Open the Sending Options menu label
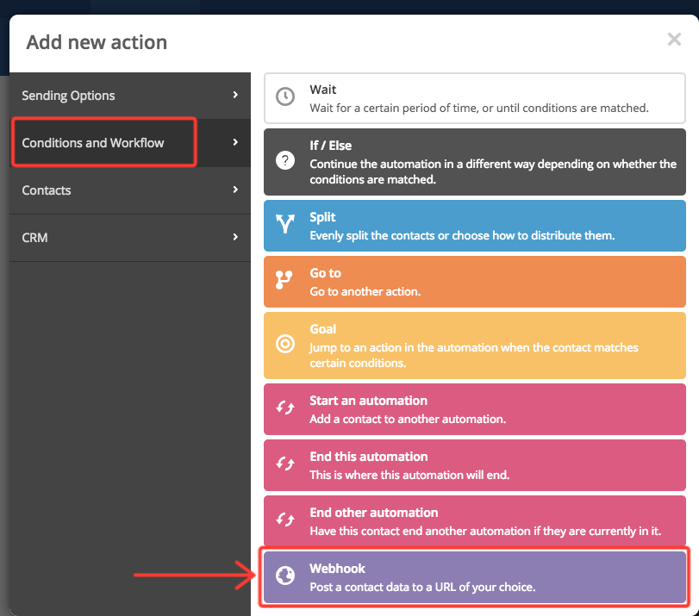 [x=68, y=96]
